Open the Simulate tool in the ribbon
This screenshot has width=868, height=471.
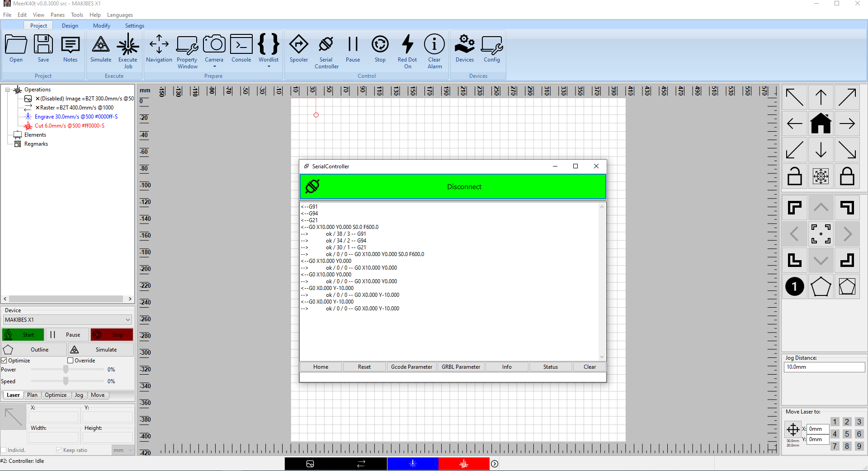pyautogui.click(x=100, y=49)
